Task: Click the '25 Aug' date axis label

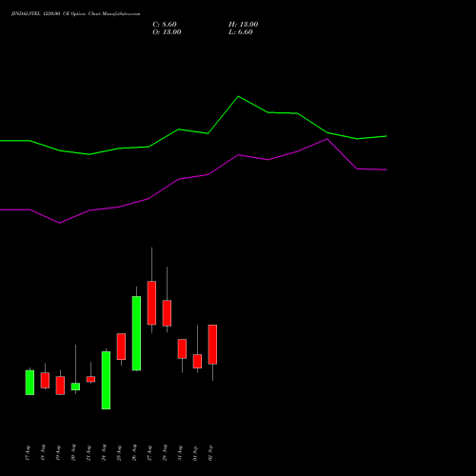Action: (x=119, y=453)
